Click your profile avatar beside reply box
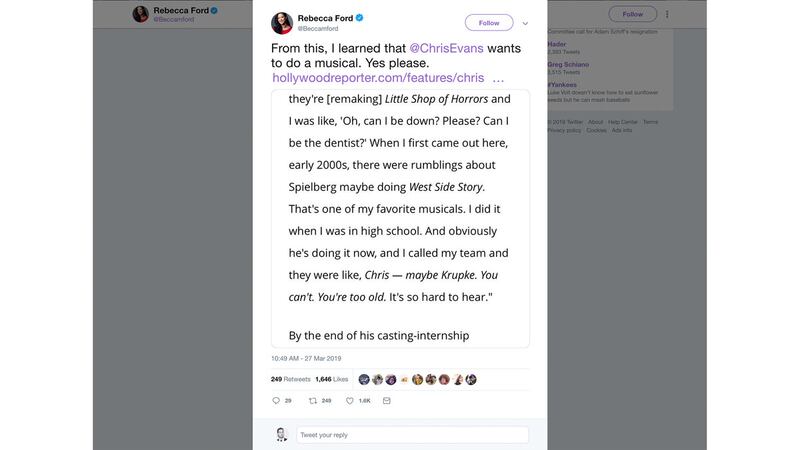The width and height of the screenshot is (800, 450). [x=282, y=434]
